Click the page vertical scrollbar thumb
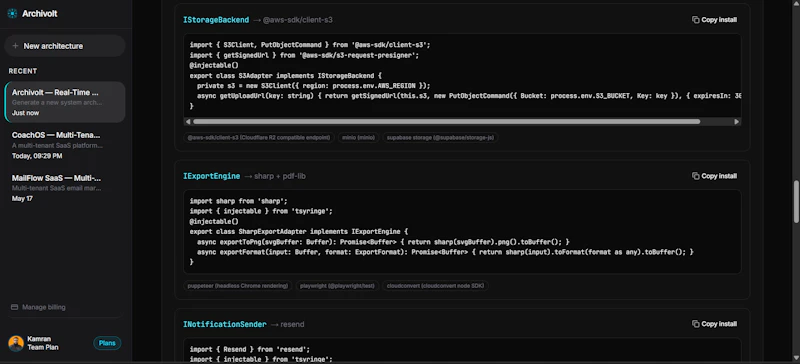This screenshot has width=800, height=364. pyautogui.click(x=796, y=202)
